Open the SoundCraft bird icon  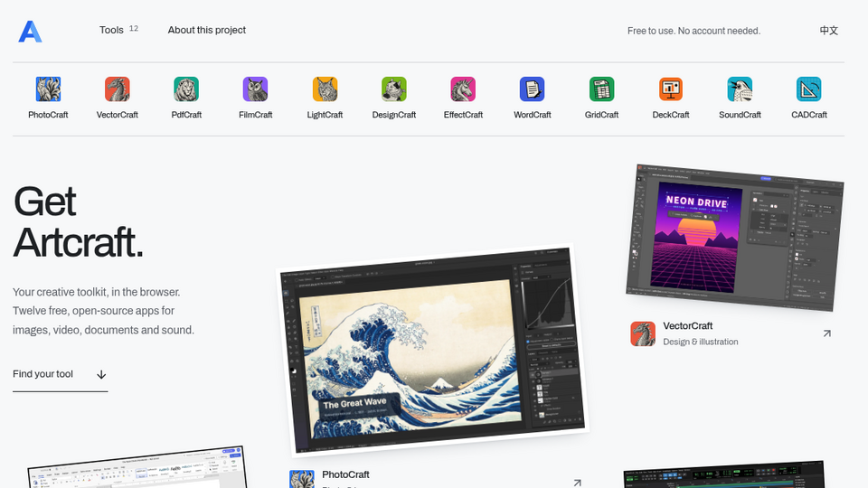[x=741, y=89]
